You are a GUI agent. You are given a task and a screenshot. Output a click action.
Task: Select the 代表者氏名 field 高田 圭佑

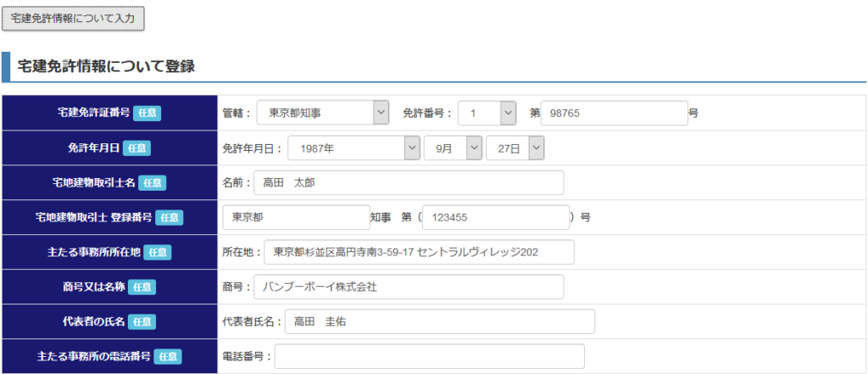point(440,321)
